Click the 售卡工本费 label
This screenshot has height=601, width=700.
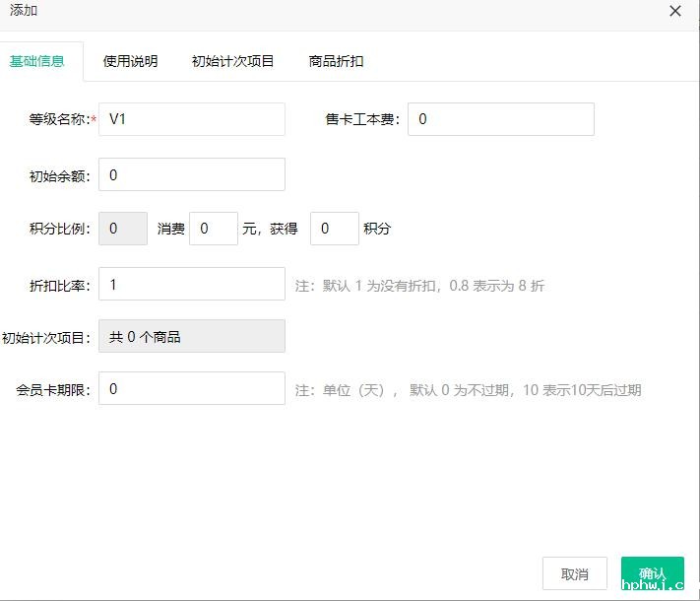point(362,119)
